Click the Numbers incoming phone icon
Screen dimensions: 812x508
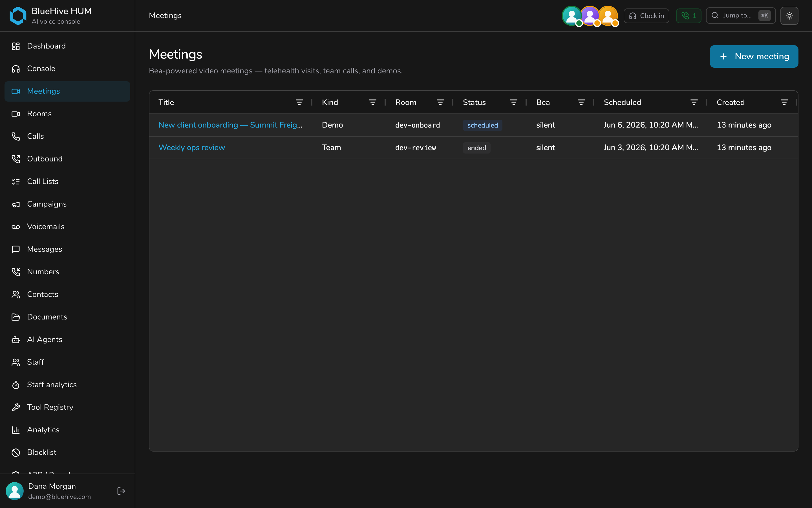[x=16, y=272]
